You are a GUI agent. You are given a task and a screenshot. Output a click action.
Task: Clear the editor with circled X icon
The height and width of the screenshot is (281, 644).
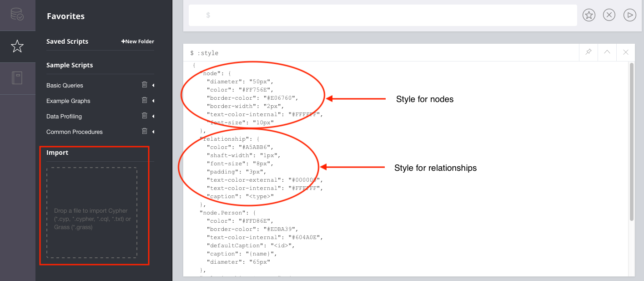[x=609, y=15]
